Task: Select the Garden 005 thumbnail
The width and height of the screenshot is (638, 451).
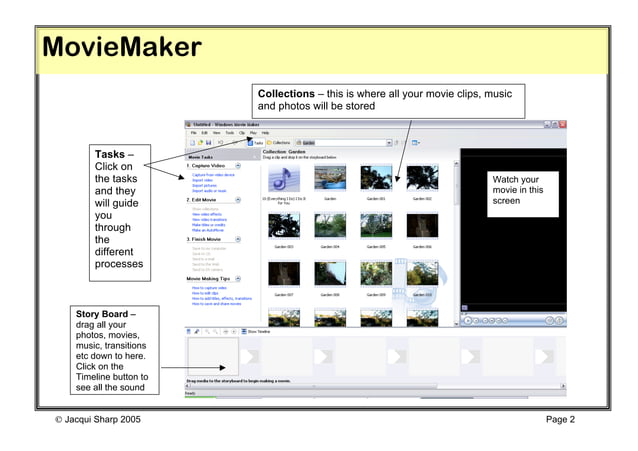Action: pos(376,226)
